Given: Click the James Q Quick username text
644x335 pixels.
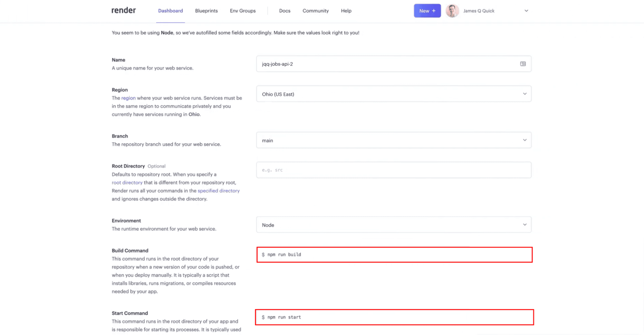Looking at the screenshot, I should tap(478, 11).
